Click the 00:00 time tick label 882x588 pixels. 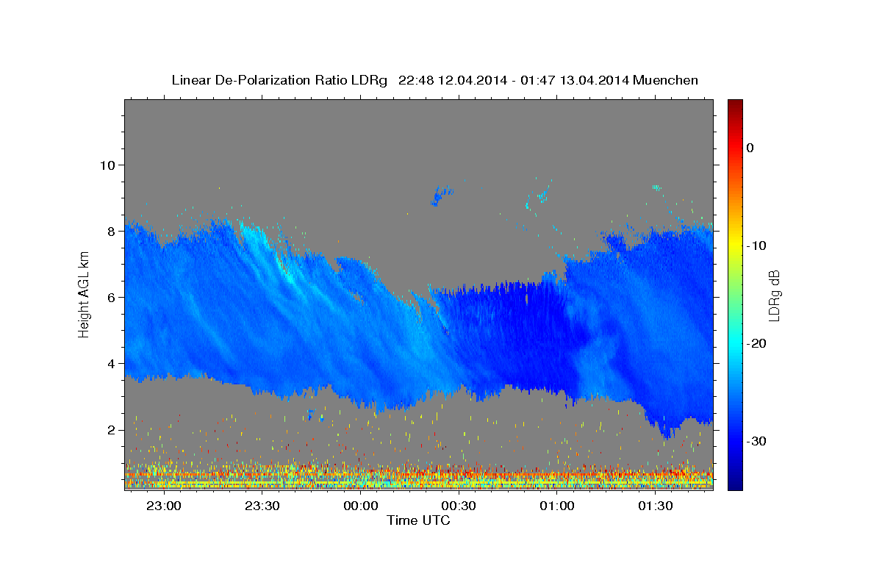click(x=360, y=506)
